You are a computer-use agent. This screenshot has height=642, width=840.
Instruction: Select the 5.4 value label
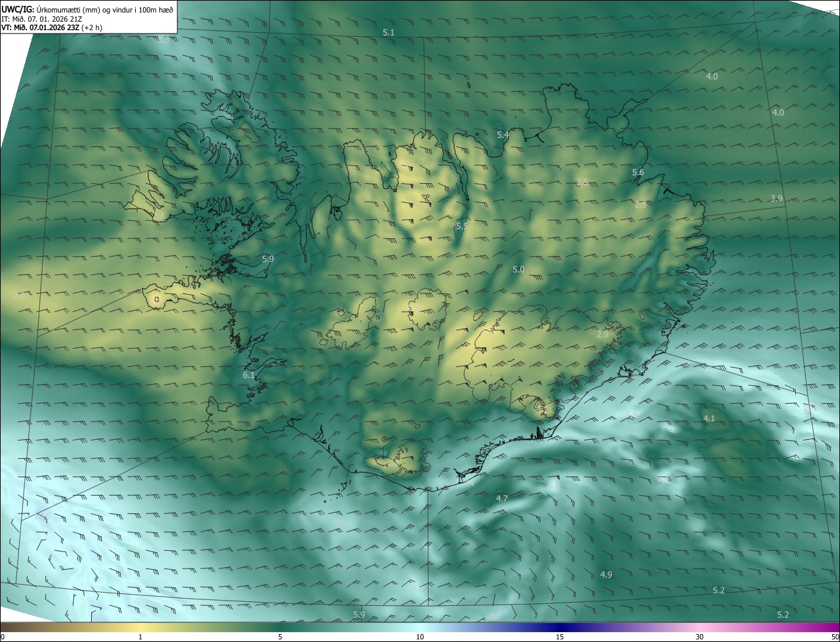tap(503, 135)
